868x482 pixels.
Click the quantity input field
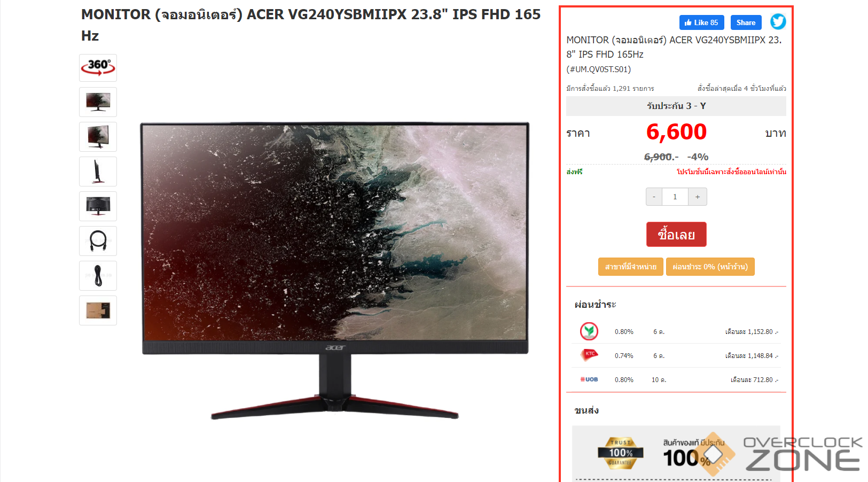675,197
